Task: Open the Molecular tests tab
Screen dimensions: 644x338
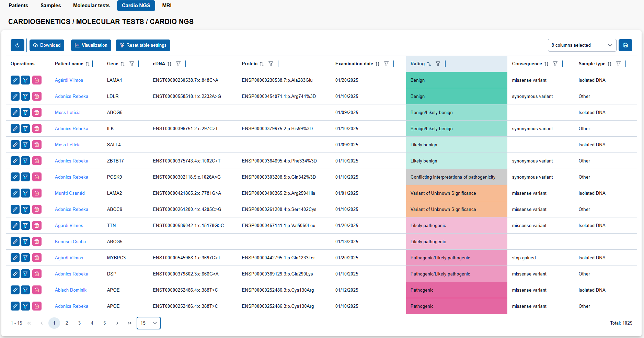Action: [x=91, y=5]
